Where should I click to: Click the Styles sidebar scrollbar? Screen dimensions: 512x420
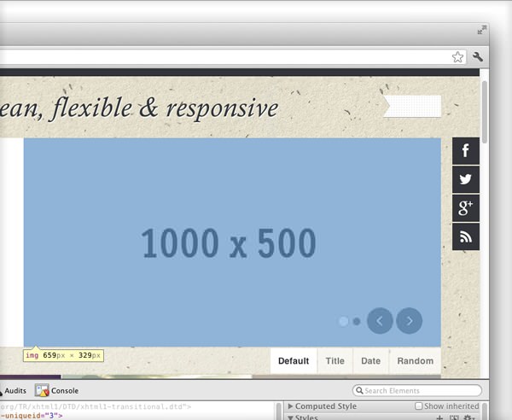click(485, 411)
